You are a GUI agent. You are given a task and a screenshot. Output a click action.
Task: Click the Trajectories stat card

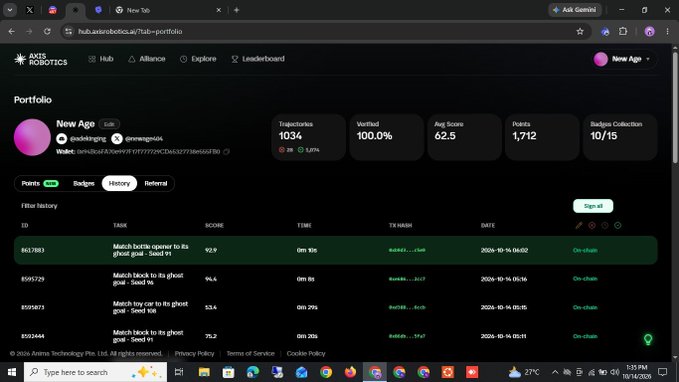point(308,137)
